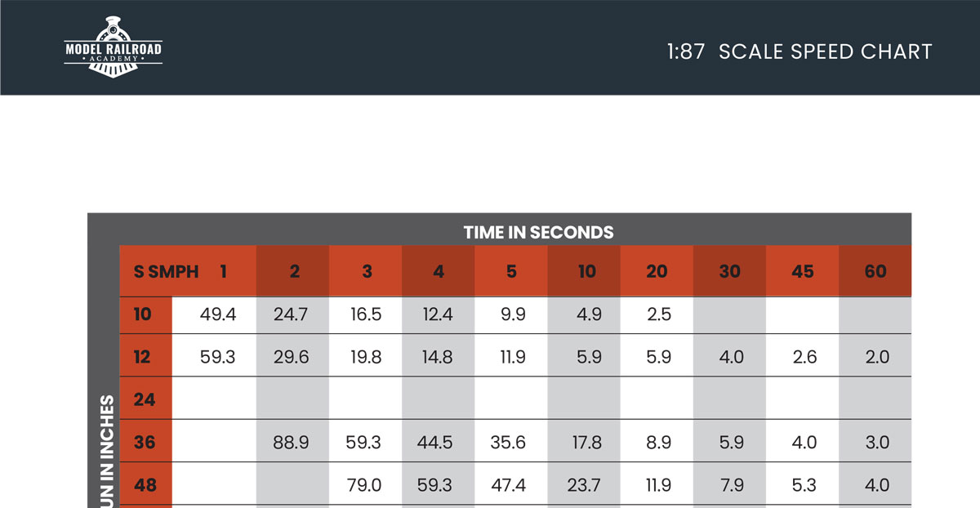Select the 48 inches row header
Viewport: 980px width, 508px height.
tap(145, 485)
